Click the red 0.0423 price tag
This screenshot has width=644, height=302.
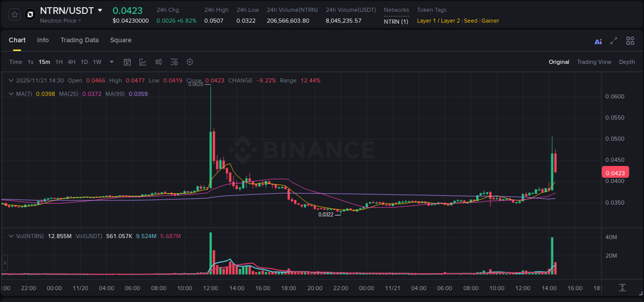pos(616,173)
